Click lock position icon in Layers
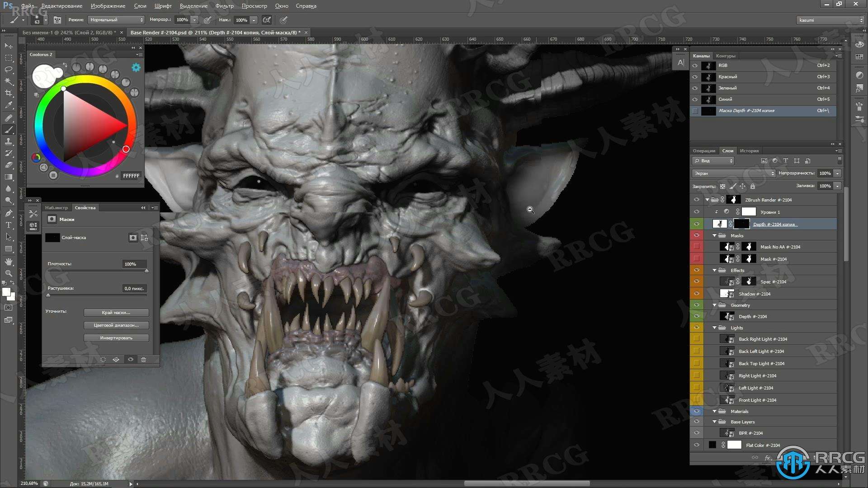 742,186
